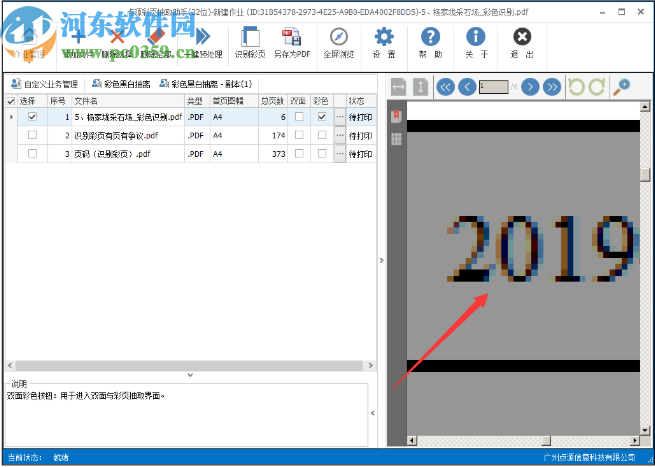Rotate preview clockwise
Image resolution: width=655 pixels, height=467 pixels.
597,87
